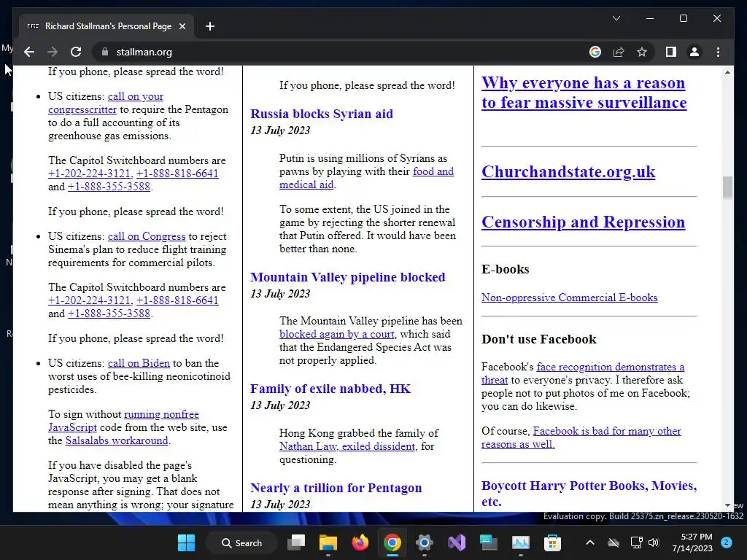This screenshot has width=747, height=560.
Task: Open 'Why everyone has a reason to fear massive surveillance'
Action: (x=584, y=93)
